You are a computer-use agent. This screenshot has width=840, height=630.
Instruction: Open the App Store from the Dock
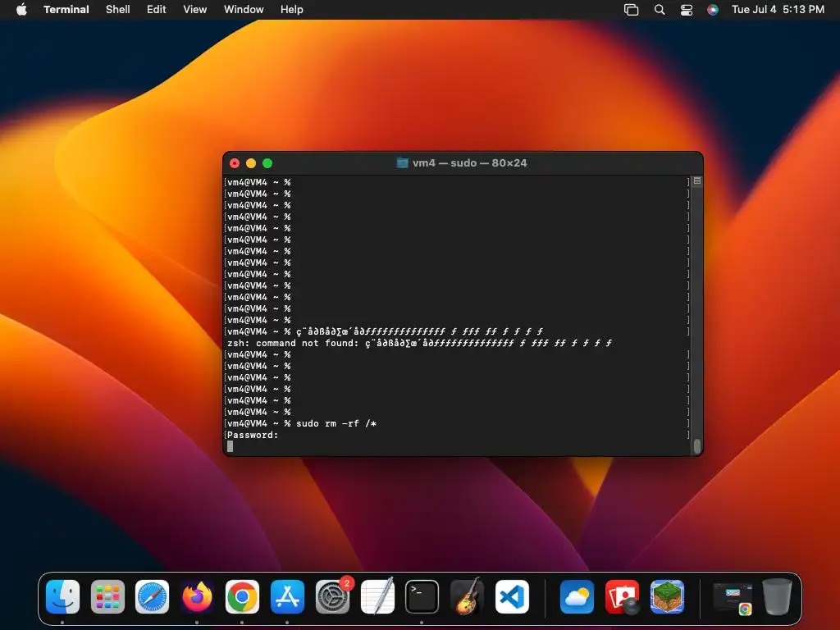[x=287, y=596]
